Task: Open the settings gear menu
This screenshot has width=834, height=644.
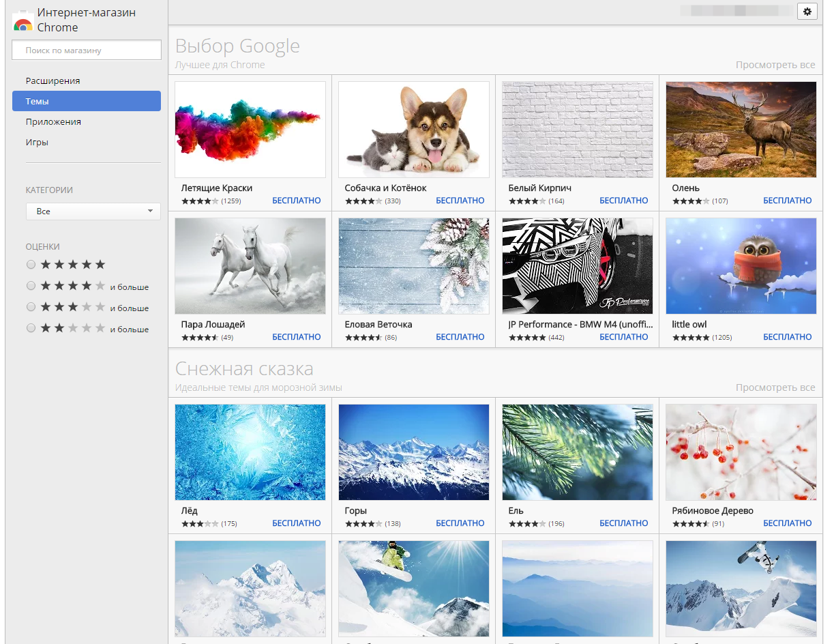Action: coord(807,11)
